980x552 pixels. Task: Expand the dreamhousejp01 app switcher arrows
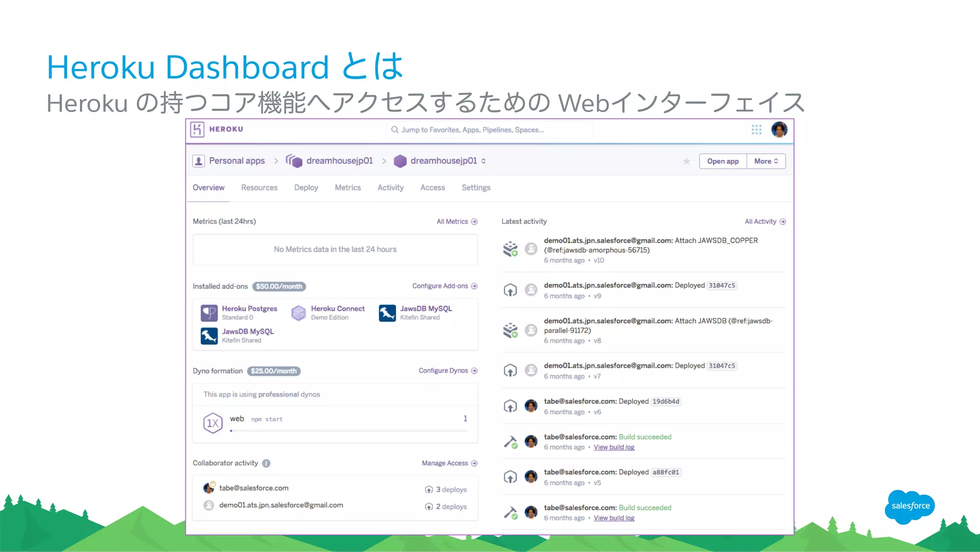[484, 161]
